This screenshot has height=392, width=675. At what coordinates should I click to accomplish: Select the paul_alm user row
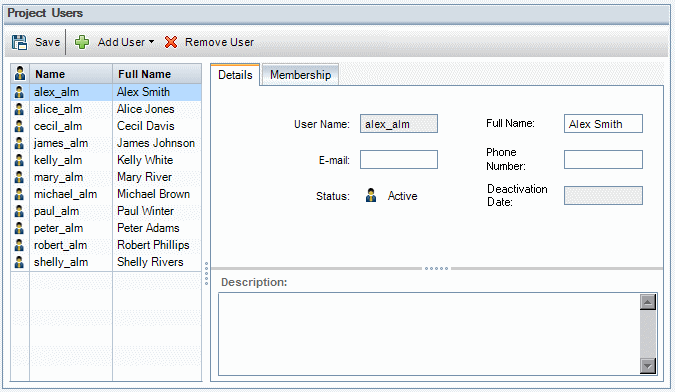tap(106, 211)
